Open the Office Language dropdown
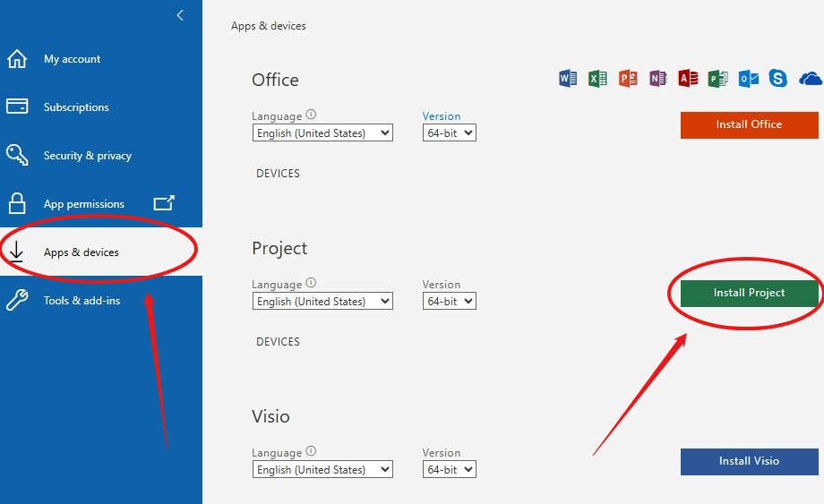Screen dimensions: 824x504 click(x=322, y=132)
